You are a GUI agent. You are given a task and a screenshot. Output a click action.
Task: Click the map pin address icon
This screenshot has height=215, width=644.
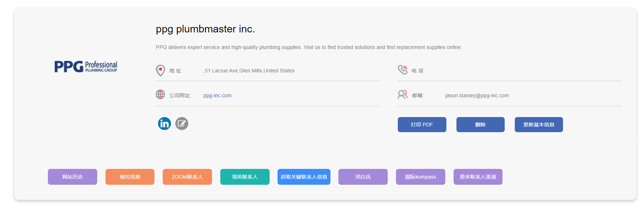click(160, 70)
